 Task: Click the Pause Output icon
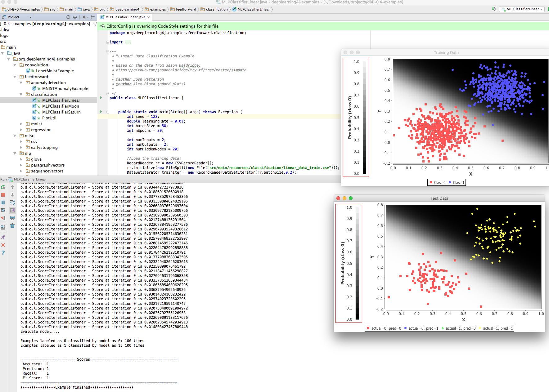[x=3, y=203]
